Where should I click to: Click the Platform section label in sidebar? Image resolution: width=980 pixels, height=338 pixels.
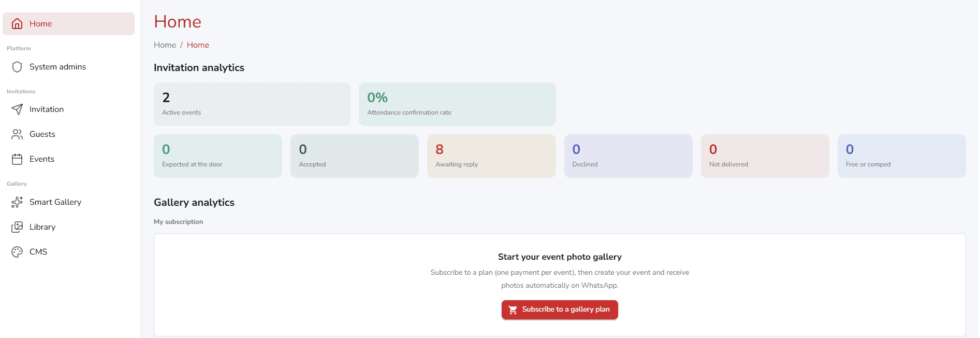tap(19, 49)
